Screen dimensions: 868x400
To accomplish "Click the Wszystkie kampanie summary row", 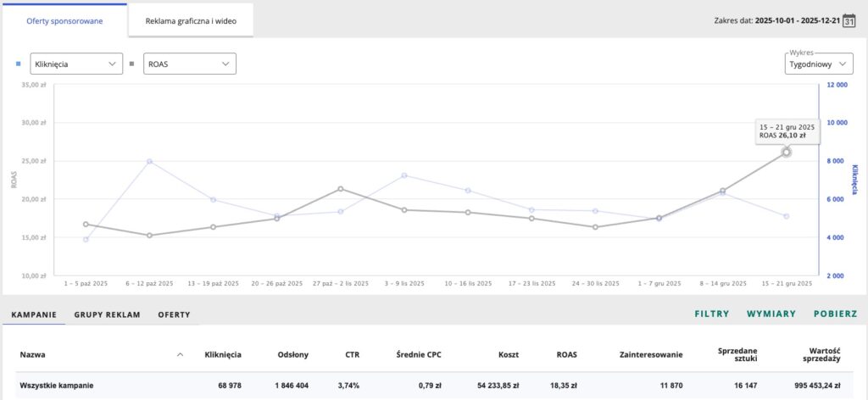I will pyautogui.click(x=57, y=386).
